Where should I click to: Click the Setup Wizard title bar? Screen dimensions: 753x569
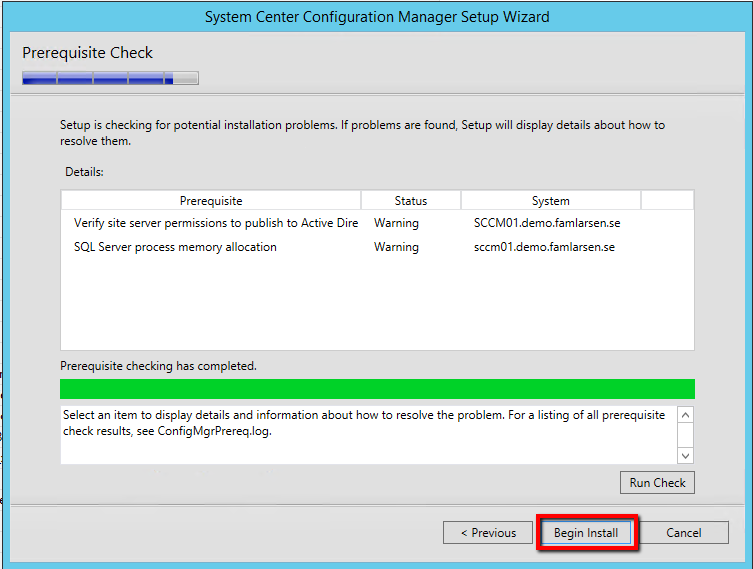pyautogui.click(x=376, y=17)
